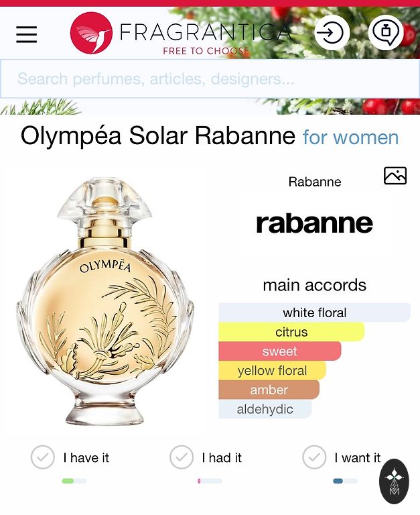Viewport: 420px width, 515px height.
Task: Check the 'I had it' circle
Action: [182, 457]
